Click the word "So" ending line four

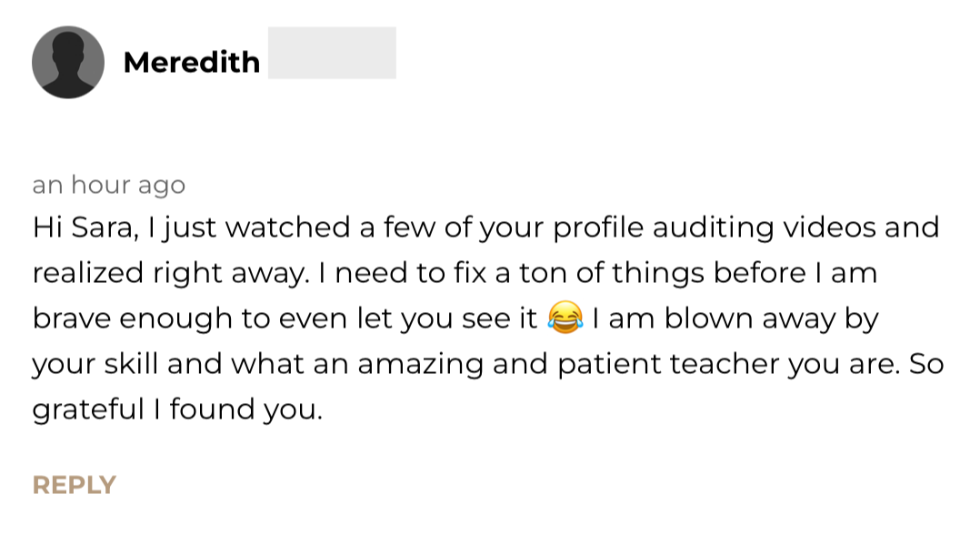[x=925, y=364]
